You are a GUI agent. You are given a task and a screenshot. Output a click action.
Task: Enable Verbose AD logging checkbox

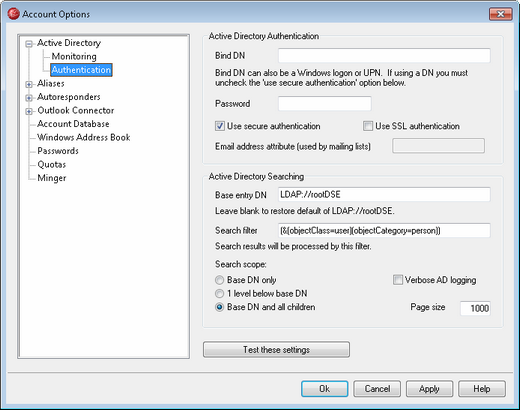click(398, 280)
